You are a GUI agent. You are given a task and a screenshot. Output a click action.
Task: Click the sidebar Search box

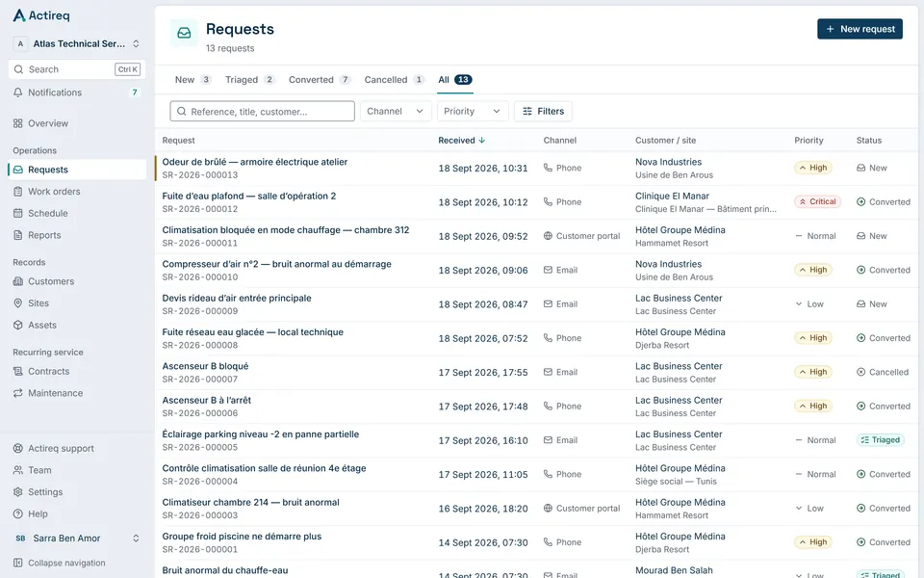click(77, 69)
